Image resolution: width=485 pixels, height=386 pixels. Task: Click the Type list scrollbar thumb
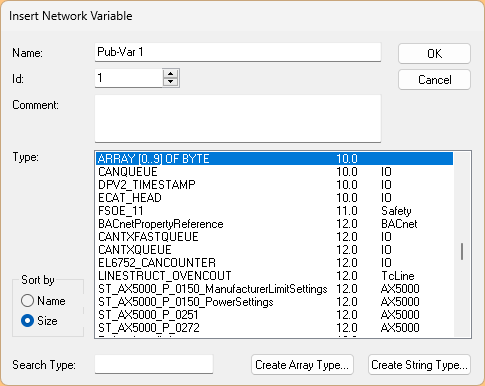point(462,251)
